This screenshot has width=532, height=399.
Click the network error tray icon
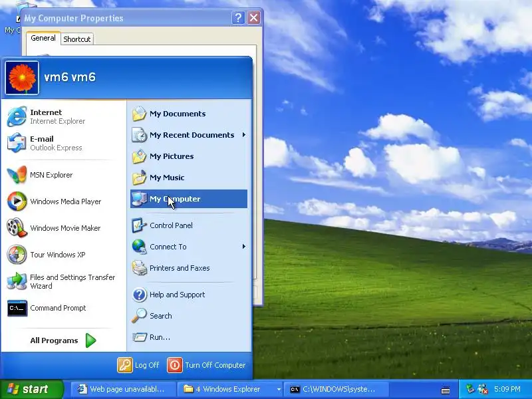pyautogui.click(x=483, y=389)
